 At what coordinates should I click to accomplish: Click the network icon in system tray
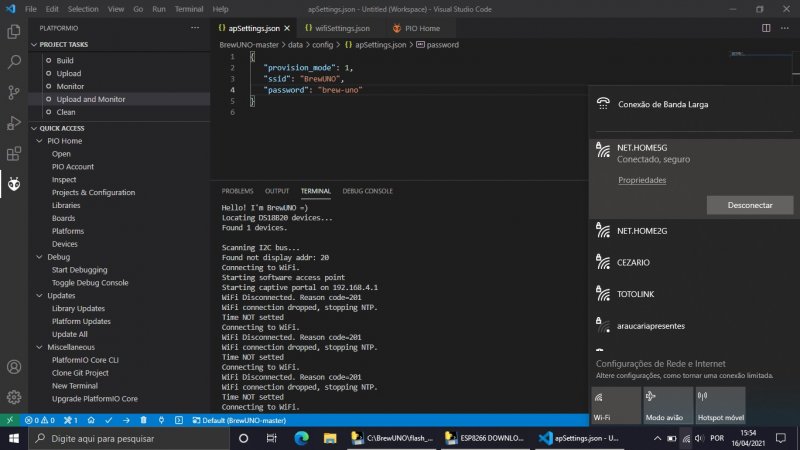[686, 438]
